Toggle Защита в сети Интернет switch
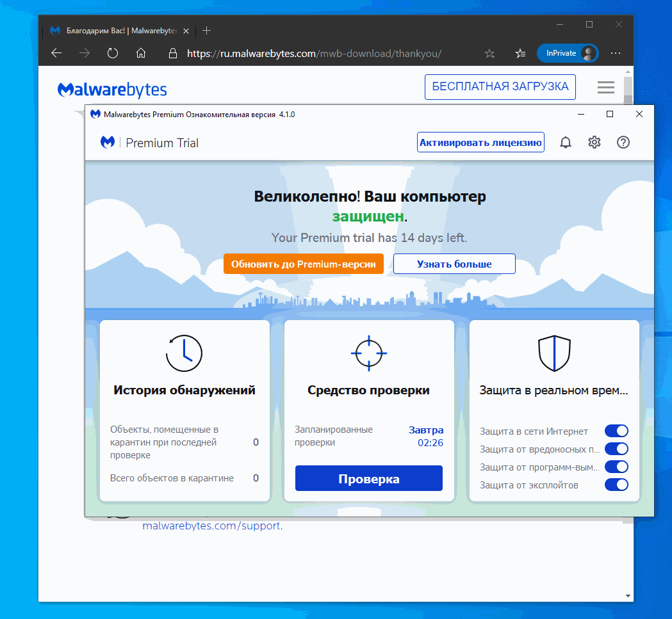This screenshot has height=619, width=672. (616, 431)
